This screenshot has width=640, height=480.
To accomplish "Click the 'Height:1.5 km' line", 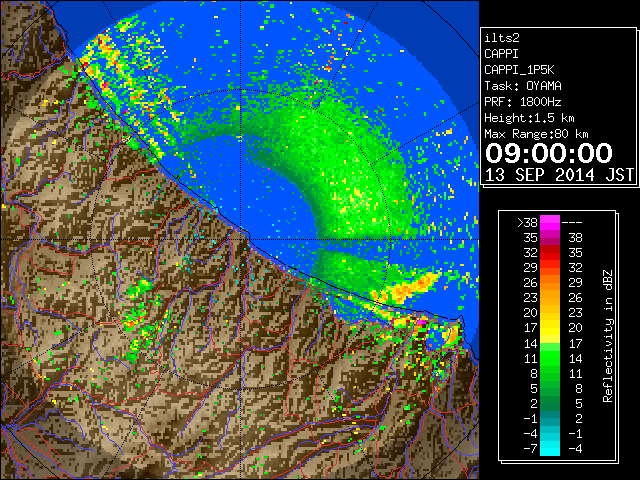I will point(529,118).
